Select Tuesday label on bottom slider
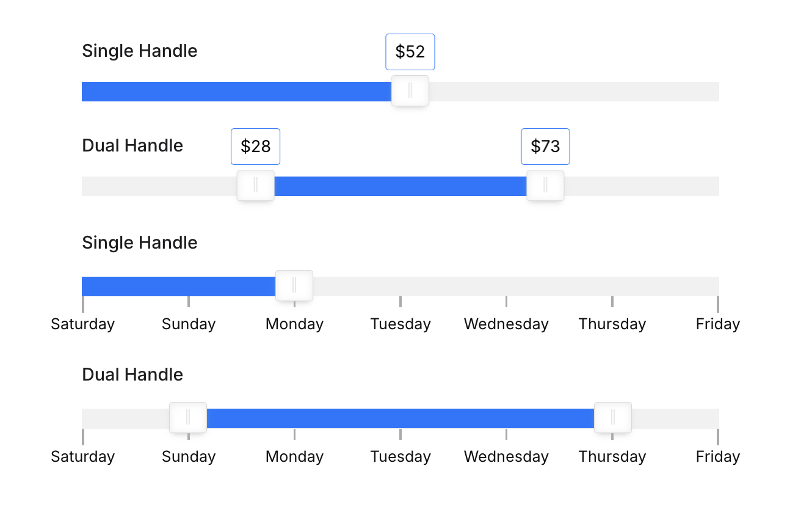 pos(401,456)
